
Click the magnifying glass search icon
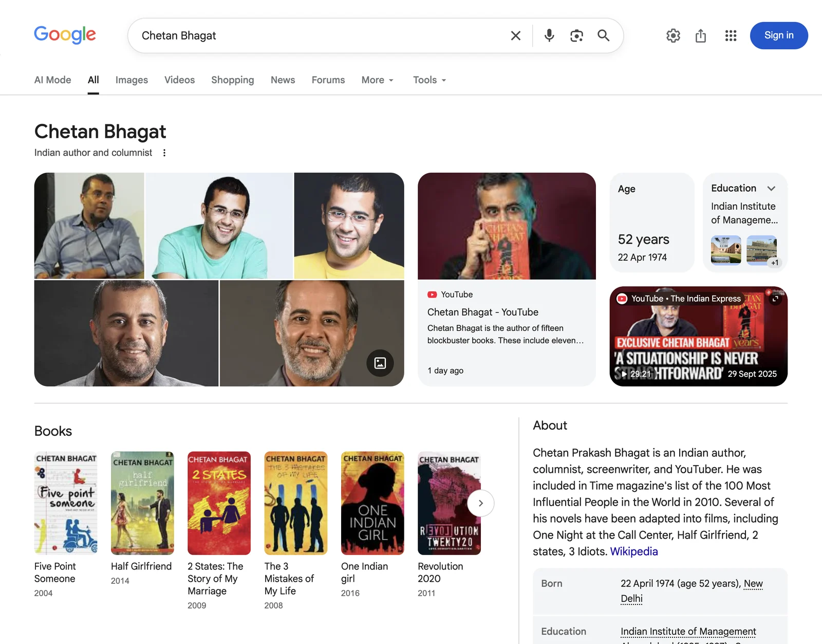604,35
